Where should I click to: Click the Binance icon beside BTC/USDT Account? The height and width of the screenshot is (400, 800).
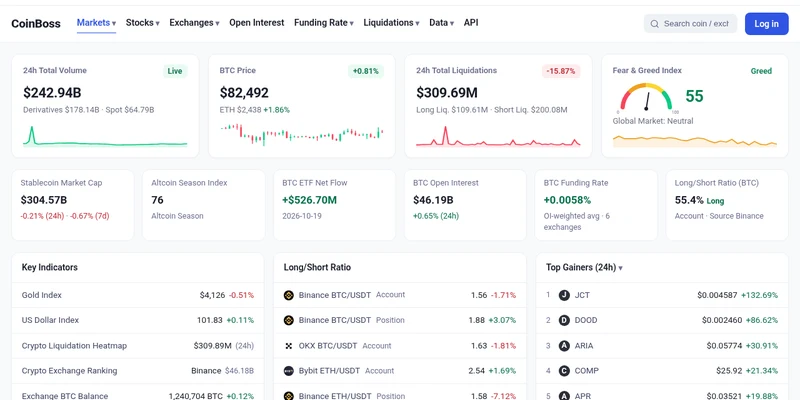(x=289, y=295)
